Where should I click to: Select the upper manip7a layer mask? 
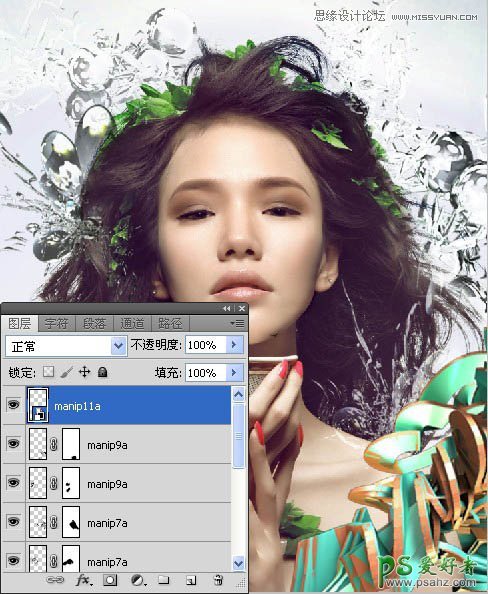(x=71, y=522)
